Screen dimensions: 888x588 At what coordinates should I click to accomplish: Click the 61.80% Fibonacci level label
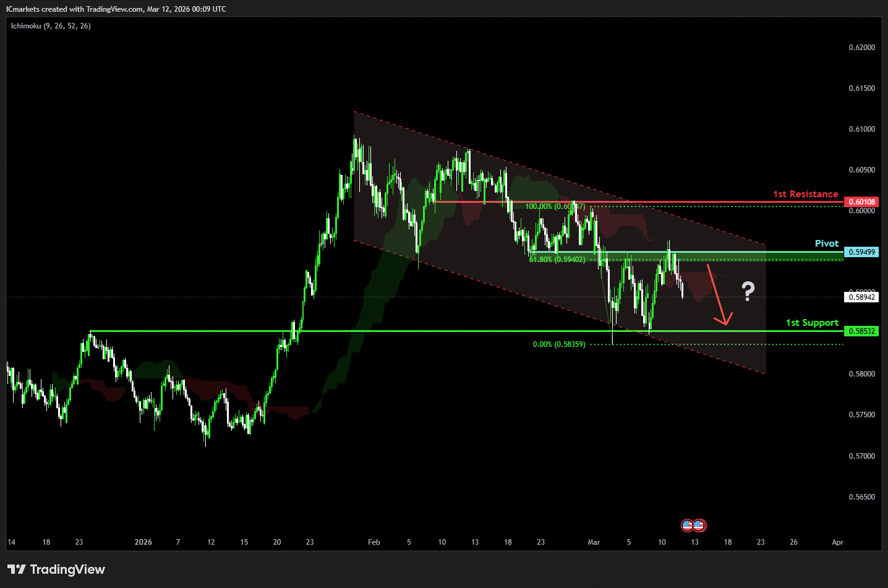pyautogui.click(x=557, y=260)
